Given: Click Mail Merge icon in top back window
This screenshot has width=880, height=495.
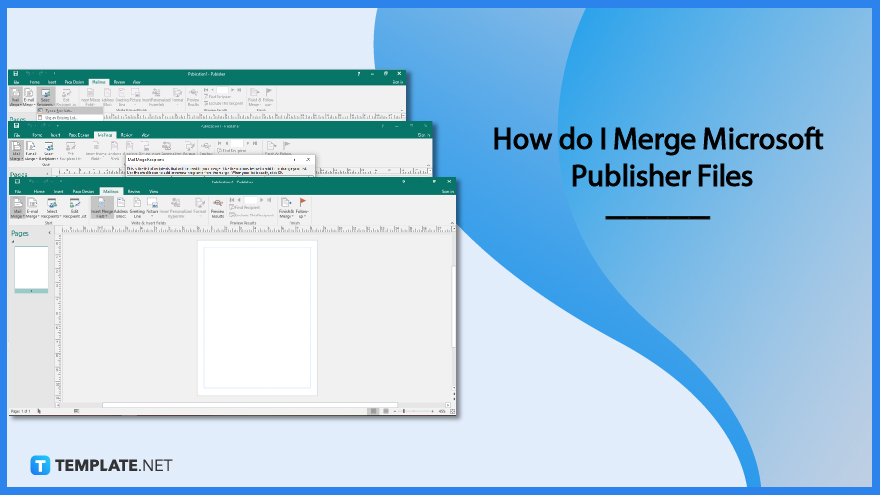Looking at the screenshot, I should [16, 97].
